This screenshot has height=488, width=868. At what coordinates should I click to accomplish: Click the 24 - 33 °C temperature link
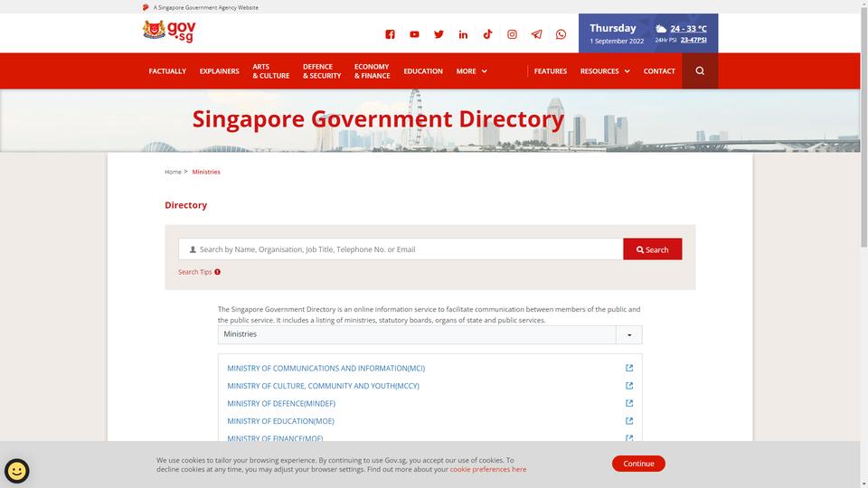coord(688,29)
